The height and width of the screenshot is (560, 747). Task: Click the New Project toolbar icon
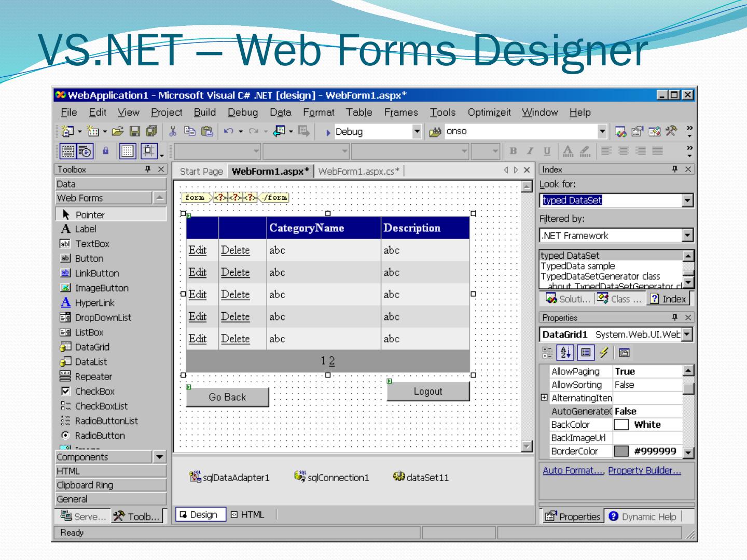[67, 132]
